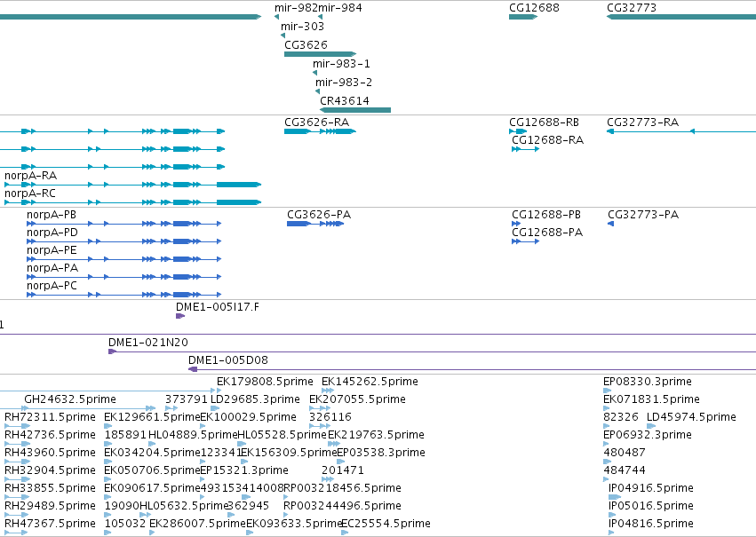The width and height of the screenshot is (756, 537).
Task: Select the norpA-RC transcript label
Action: click(x=30, y=193)
